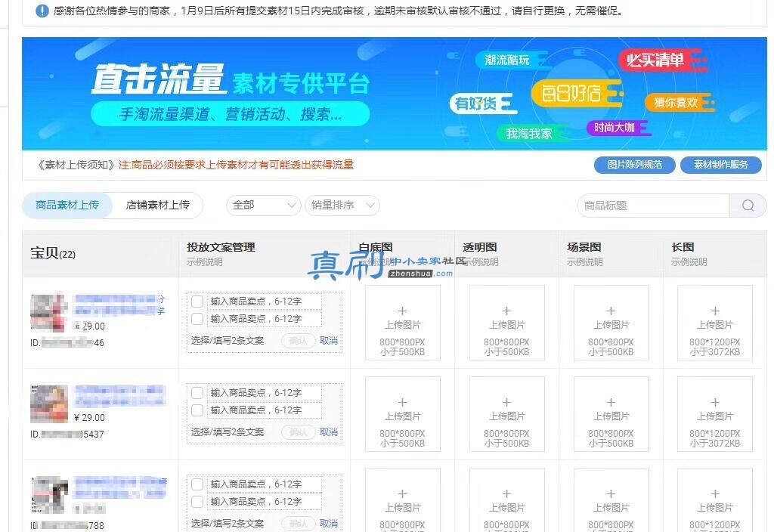Upload 白底图 image for item ID ending 46
Screen dimensions: 774x532
[402, 323]
